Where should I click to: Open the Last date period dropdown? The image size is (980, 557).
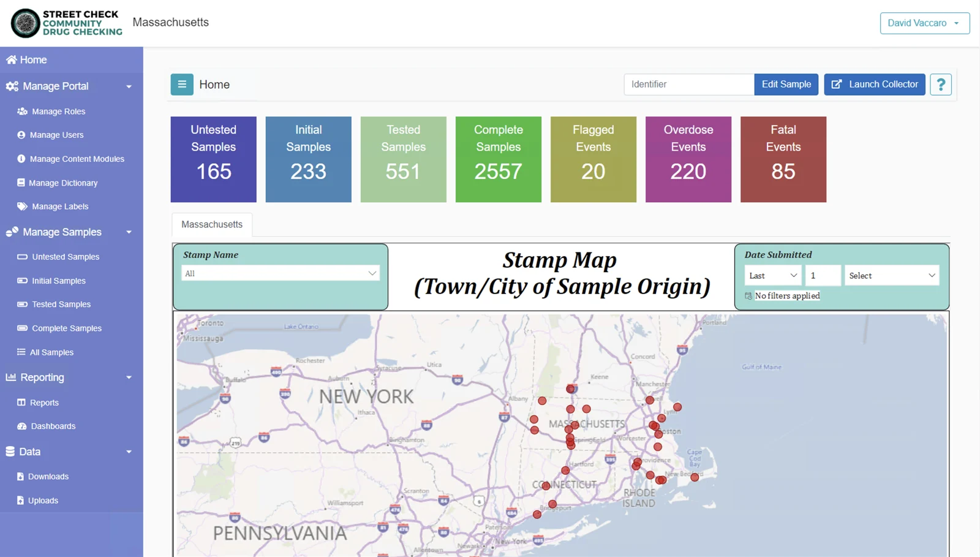773,276
